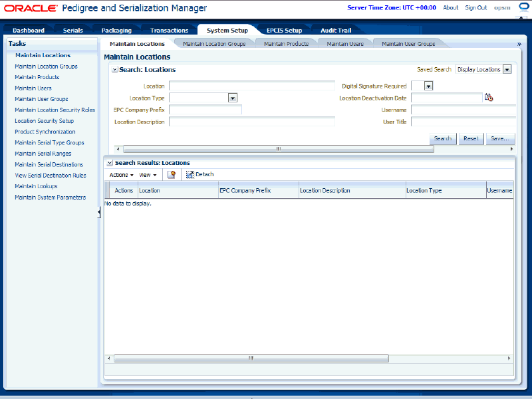Viewport: 532px width, 399px height.
Task: Open Product Synchronization task
Action: point(45,132)
